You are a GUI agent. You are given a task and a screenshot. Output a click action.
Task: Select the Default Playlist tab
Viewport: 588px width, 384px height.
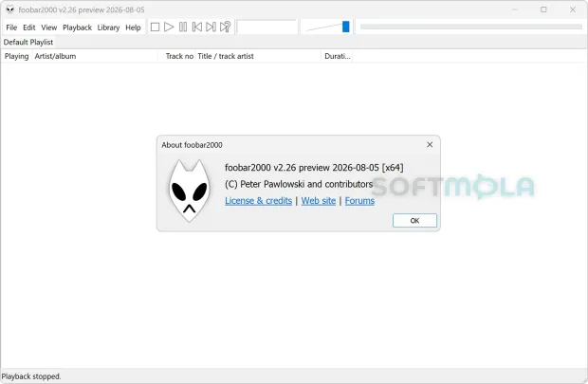pyautogui.click(x=28, y=42)
